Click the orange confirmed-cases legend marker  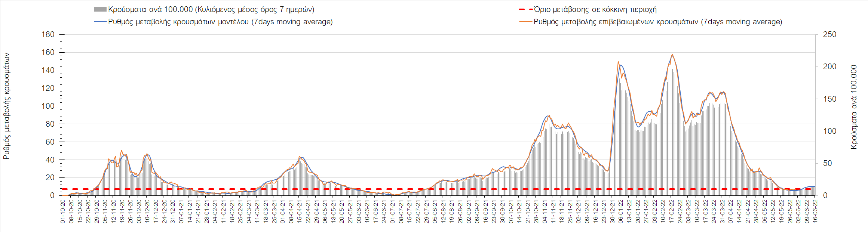point(525,22)
